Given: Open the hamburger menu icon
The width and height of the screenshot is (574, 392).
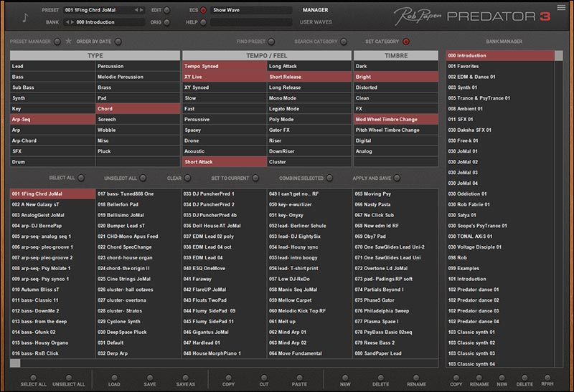Looking at the screenshot, I should click(561, 7).
